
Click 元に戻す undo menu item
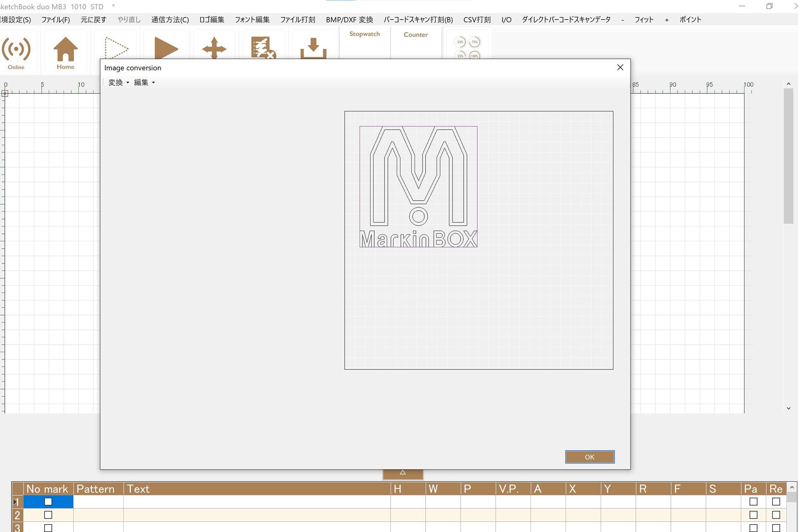pyautogui.click(x=93, y=20)
